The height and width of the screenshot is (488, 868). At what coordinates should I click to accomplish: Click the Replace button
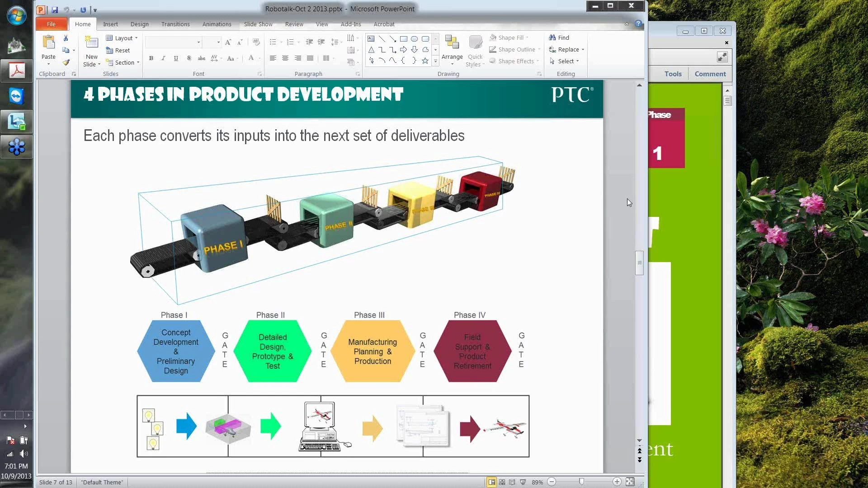[567, 49]
